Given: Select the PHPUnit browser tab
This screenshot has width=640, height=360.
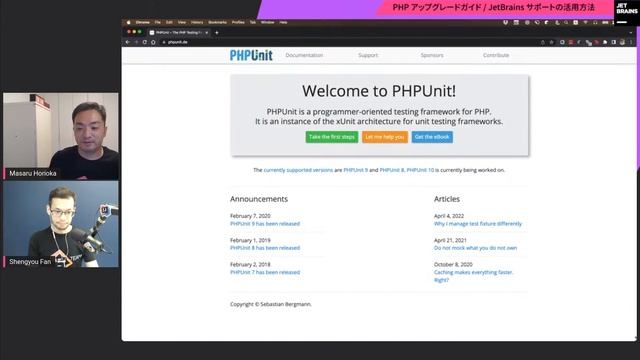Looking at the screenshot, I should [178, 33].
